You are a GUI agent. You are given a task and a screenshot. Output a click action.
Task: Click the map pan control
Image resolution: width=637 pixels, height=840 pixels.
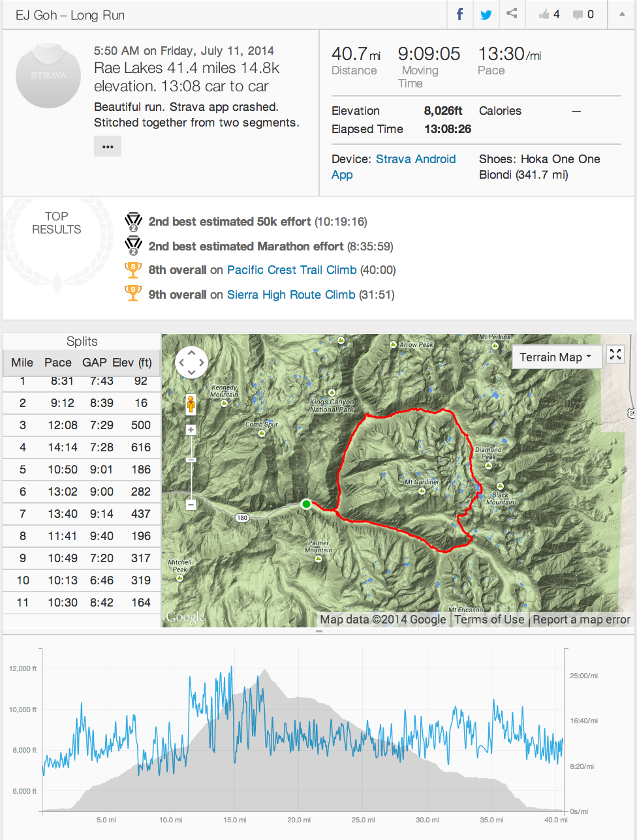pos(192,361)
